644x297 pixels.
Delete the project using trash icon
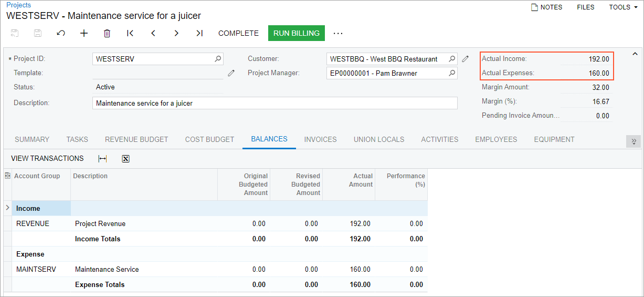point(107,33)
